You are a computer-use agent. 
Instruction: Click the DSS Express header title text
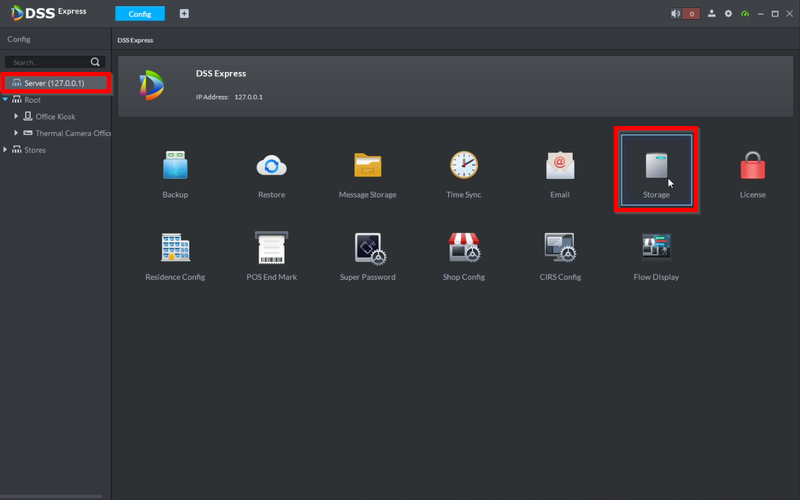click(x=221, y=73)
